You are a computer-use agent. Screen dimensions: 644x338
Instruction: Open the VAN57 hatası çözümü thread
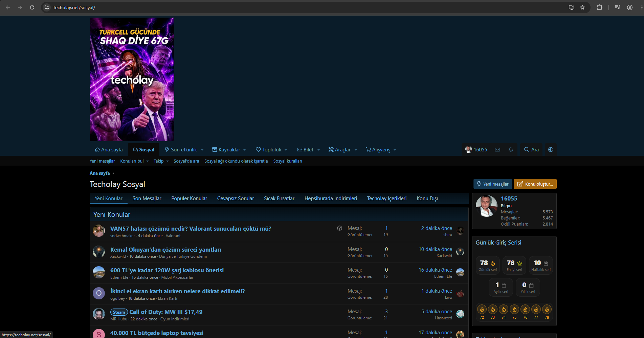coord(191,229)
